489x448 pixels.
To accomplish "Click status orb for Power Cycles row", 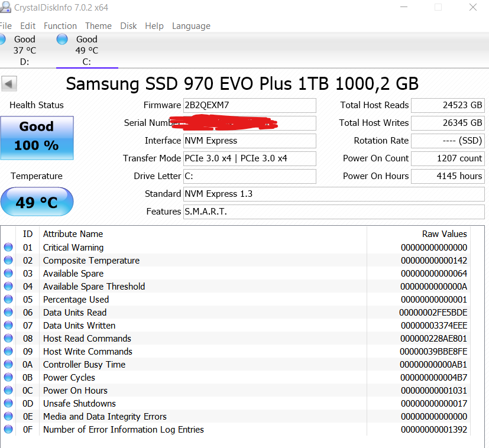I will [8, 377].
